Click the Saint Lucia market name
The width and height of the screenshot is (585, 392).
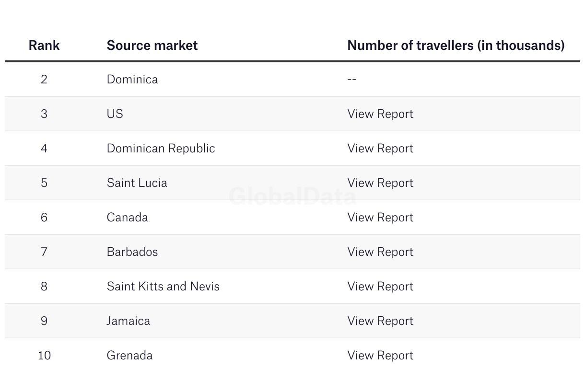(x=137, y=183)
